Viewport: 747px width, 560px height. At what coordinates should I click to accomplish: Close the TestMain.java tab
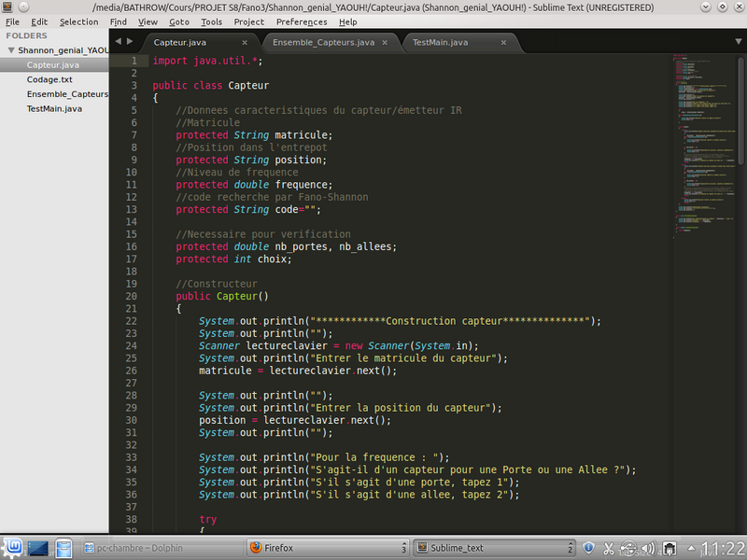click(503, 42)
